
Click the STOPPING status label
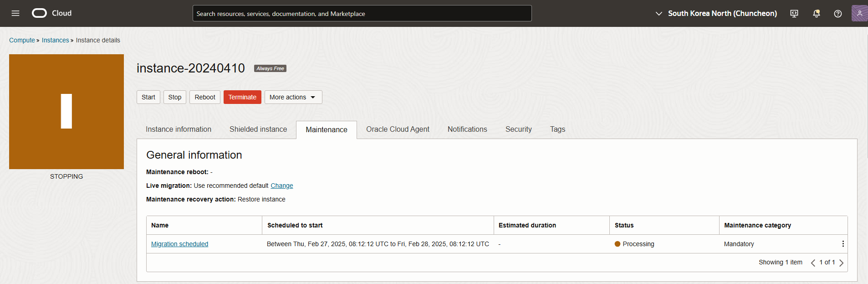click(66, 176)
